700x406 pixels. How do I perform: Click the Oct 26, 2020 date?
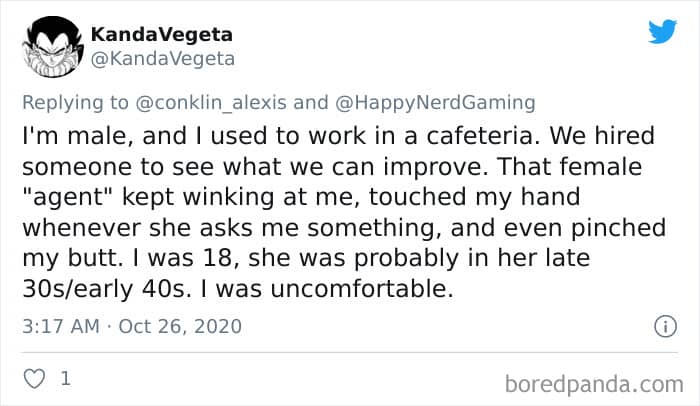click(x=182, y=326)
